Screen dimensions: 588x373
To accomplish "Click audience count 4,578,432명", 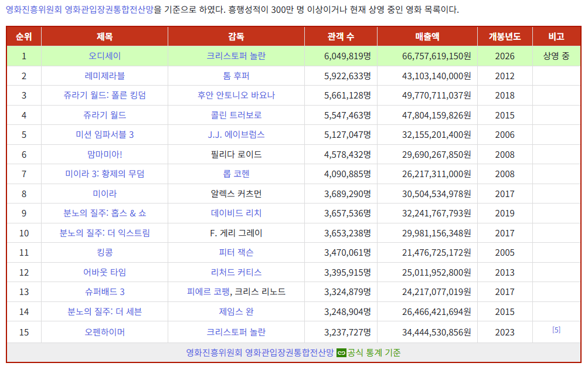I will pyautogui.click(x=348, y=155).
